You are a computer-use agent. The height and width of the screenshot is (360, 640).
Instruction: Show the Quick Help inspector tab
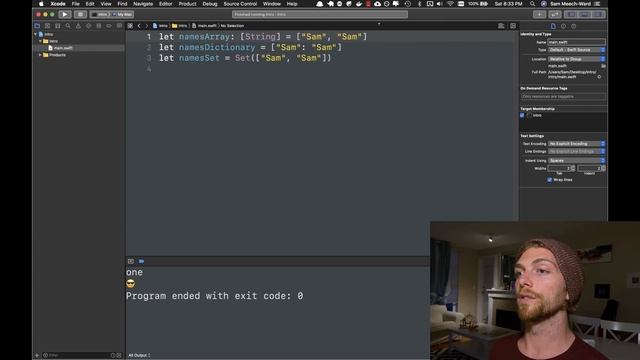573,26
